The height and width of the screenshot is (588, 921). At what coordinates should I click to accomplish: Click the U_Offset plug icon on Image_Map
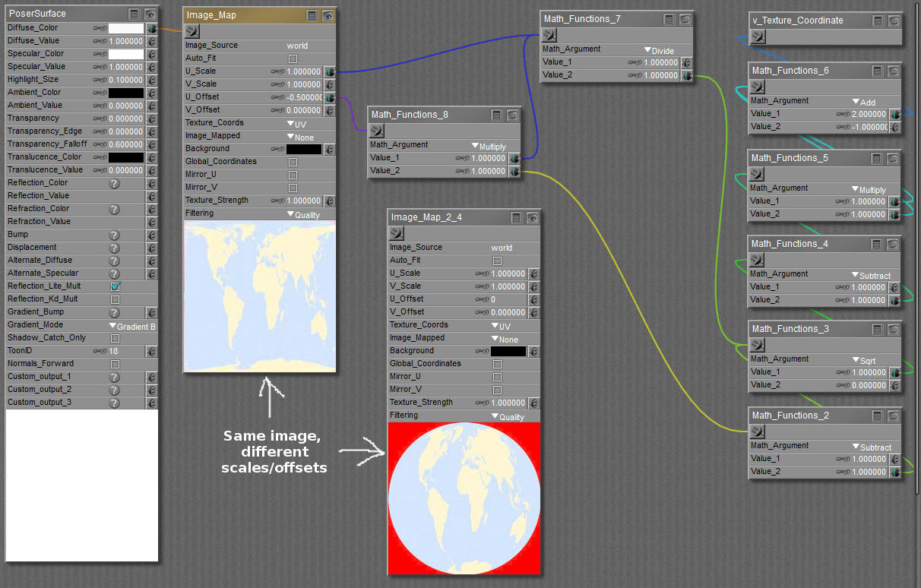click(330, 97)
